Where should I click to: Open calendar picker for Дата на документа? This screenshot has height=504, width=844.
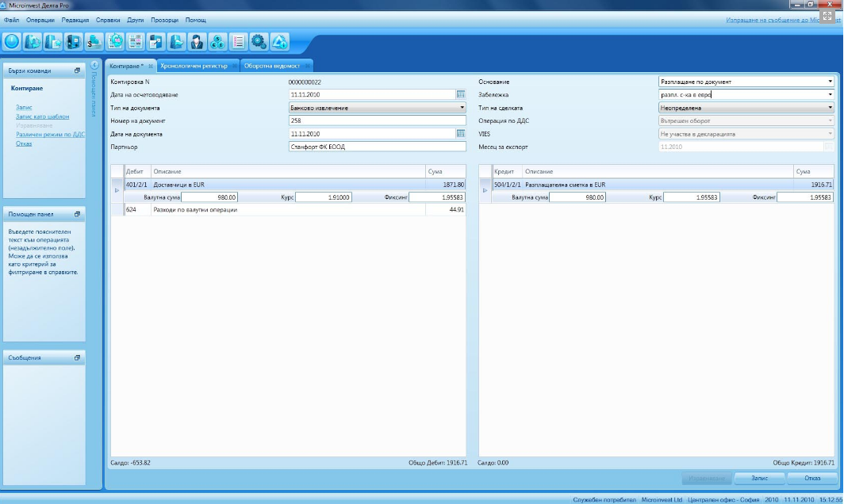click(460, 134)
